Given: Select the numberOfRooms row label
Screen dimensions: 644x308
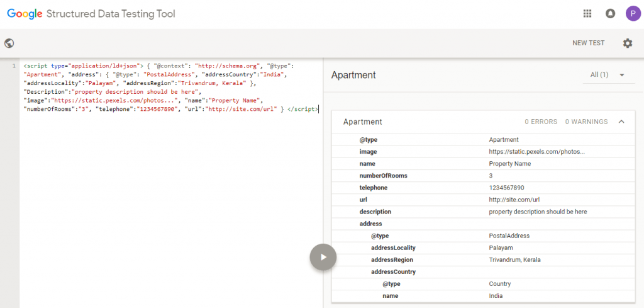Looking at the screenshot, I should pyautogui.click(x=383, y=176).
